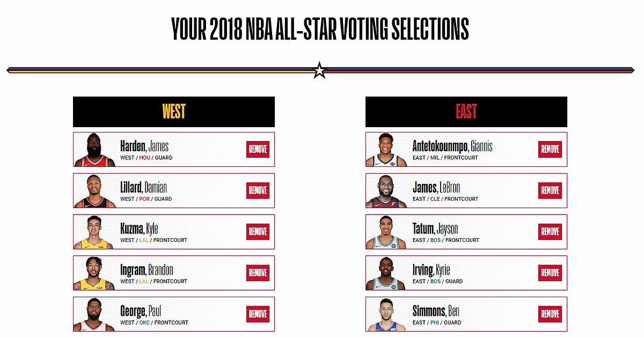Click the WEST conference header
Viewport: 644px width, 338px height.
click(174, 112)
